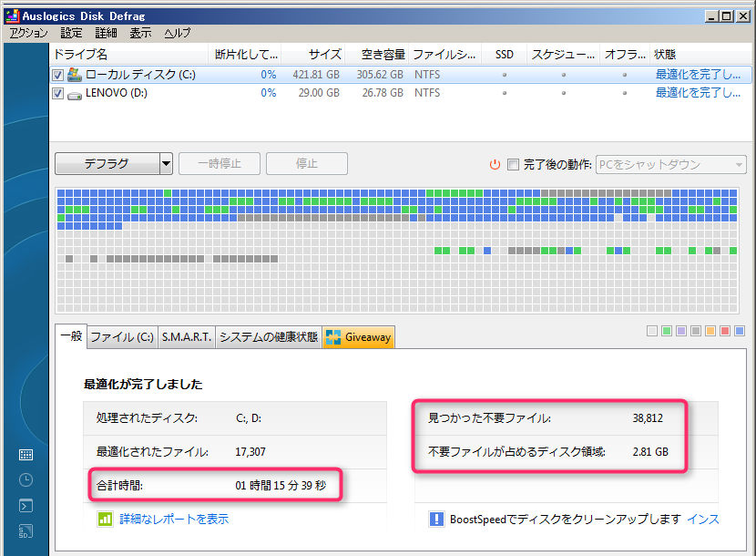This screenshot has width=756, height=556.
Task: Select the 29.00 GB size cell
Action: click(x=319, y=93)
